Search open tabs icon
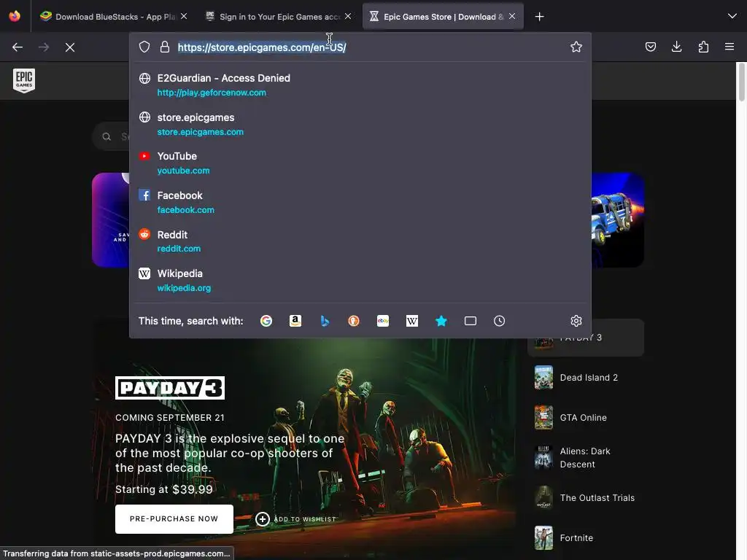The image size is (747, 560). (x=471, y=321)
